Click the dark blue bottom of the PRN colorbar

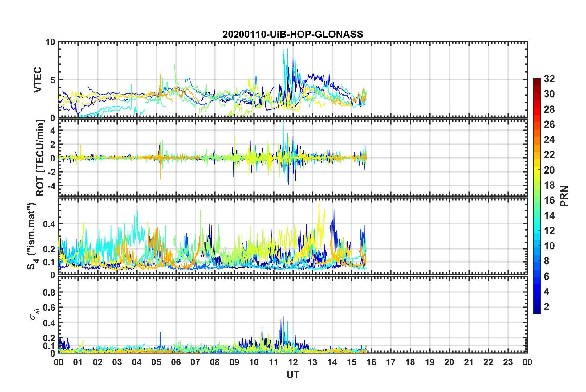[x=537, y=311]
